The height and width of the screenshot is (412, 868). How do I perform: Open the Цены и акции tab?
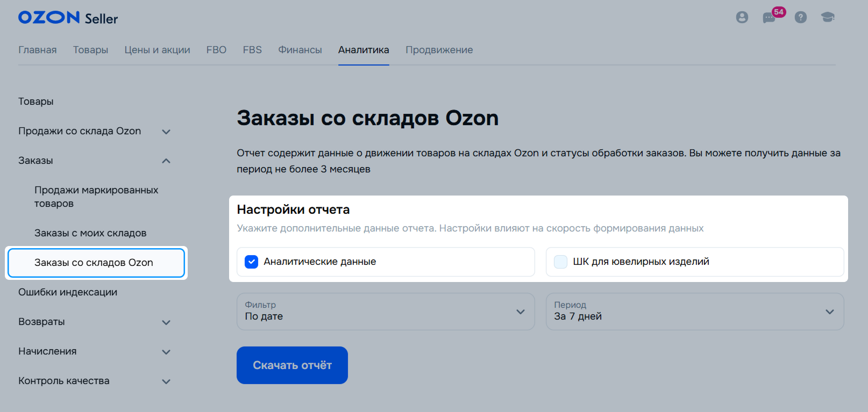coord(158,50)
